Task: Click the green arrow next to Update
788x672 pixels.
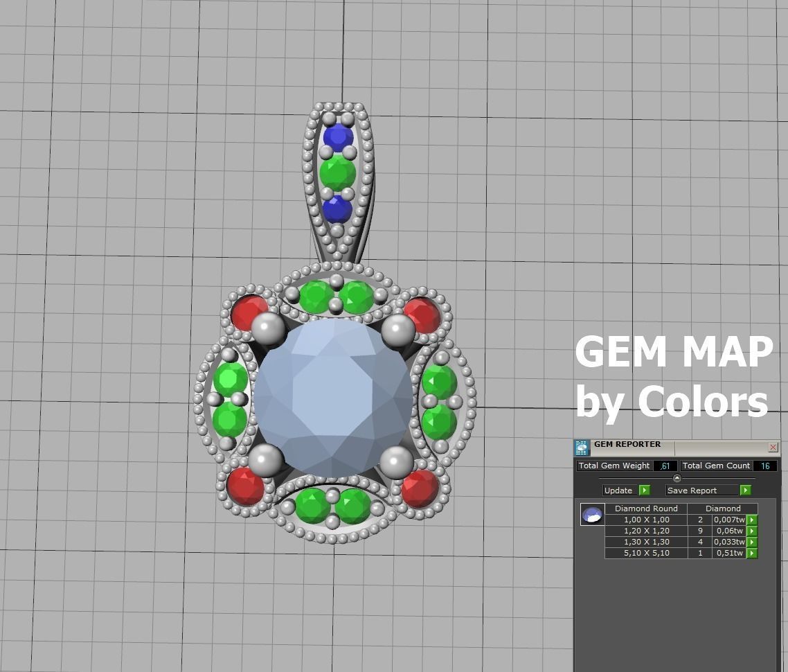Action: coord(644,490)
